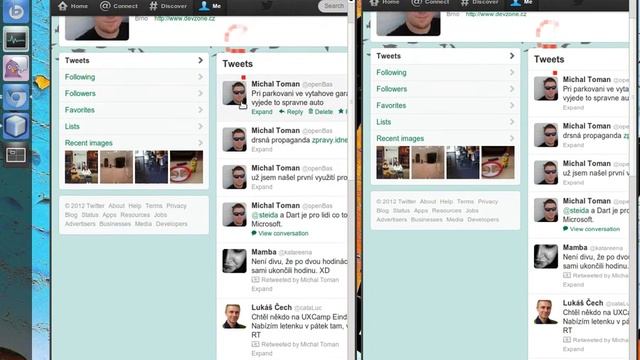Image resolution: width=640 pixels, height=360 pixels.
Task: Open devzone.cz link in left window
Action: coord(184,18)
